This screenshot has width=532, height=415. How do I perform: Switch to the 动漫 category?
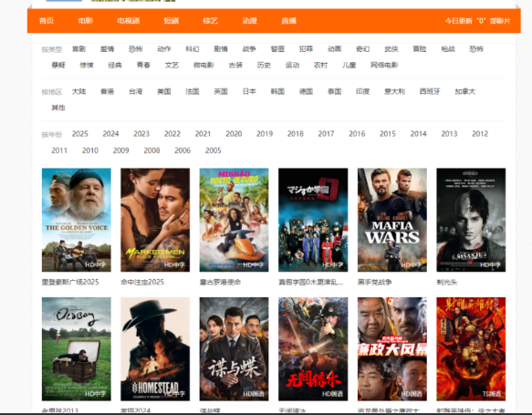[x=250, y=21]
